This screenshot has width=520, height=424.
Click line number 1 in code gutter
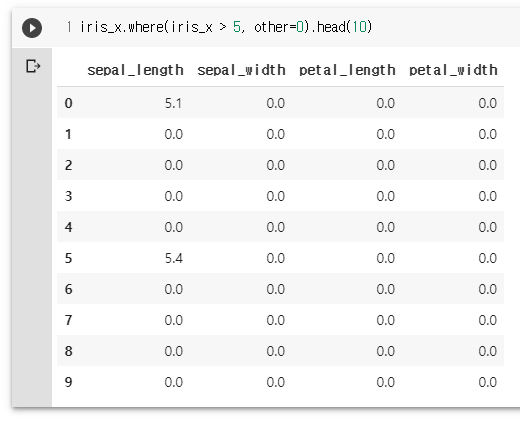pyautogui.click(x=69, y=27)
